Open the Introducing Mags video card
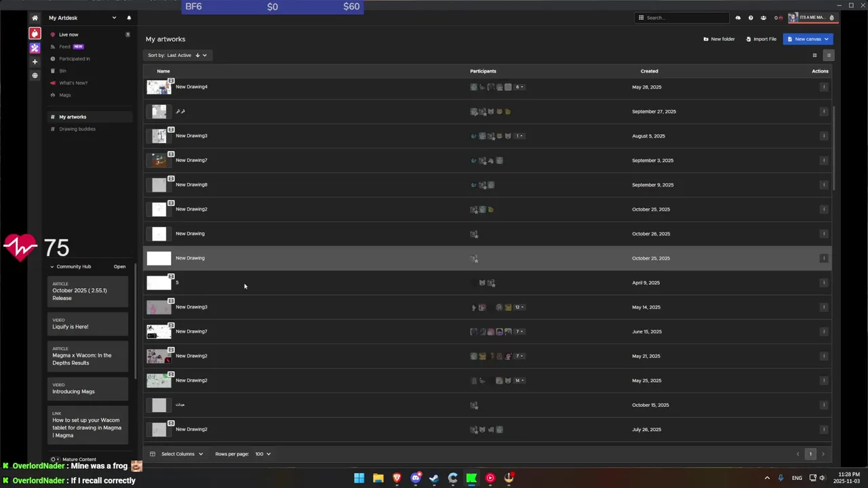 (87, 388)
